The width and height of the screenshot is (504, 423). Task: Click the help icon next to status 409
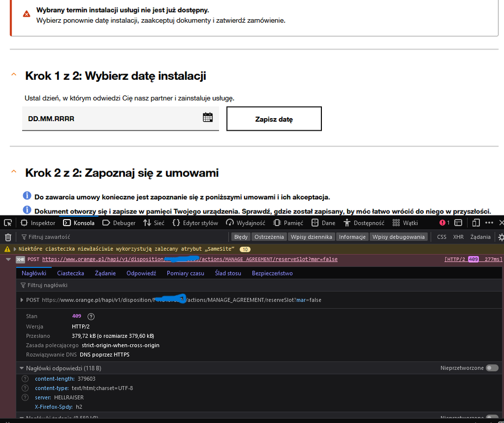[91, 316]
